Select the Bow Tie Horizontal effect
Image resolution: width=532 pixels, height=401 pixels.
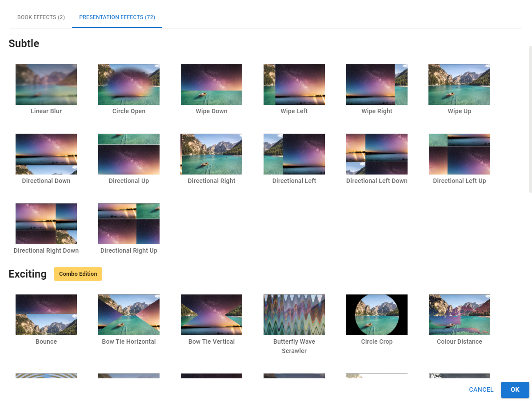coord(129,315)
